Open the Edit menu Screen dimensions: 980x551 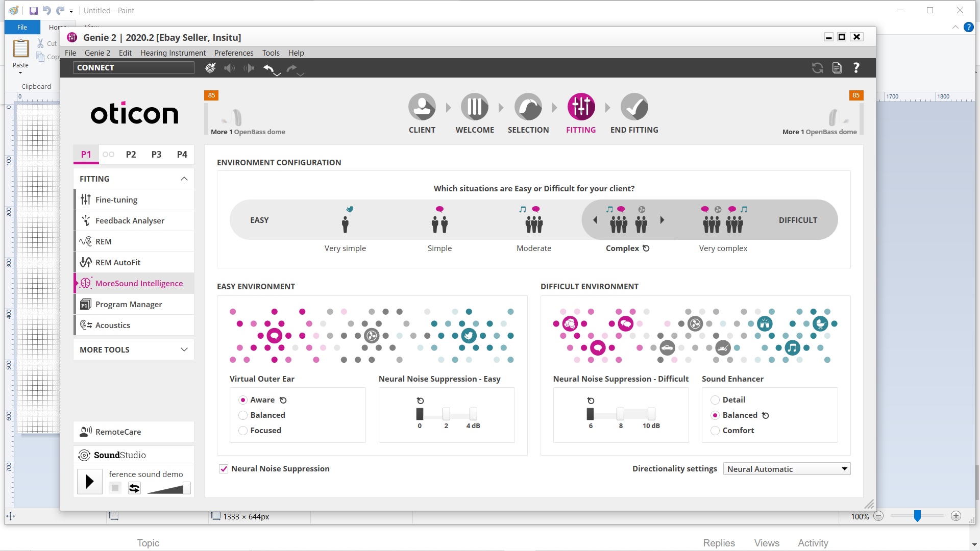[125, 53]
